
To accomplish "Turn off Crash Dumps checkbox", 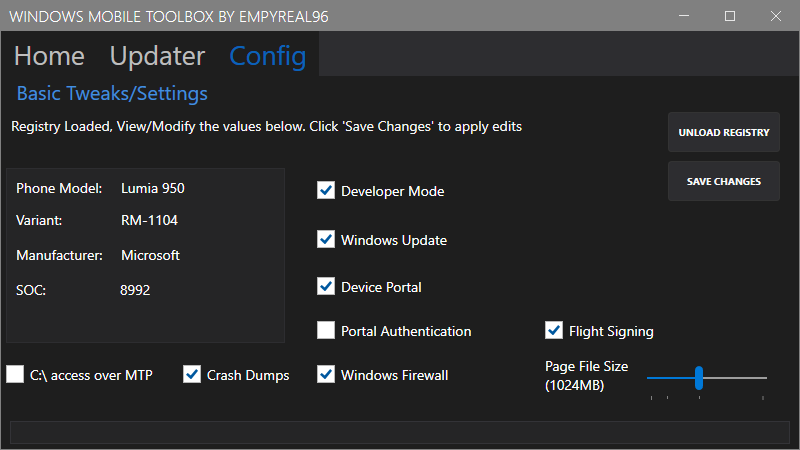I will [192, 374].
